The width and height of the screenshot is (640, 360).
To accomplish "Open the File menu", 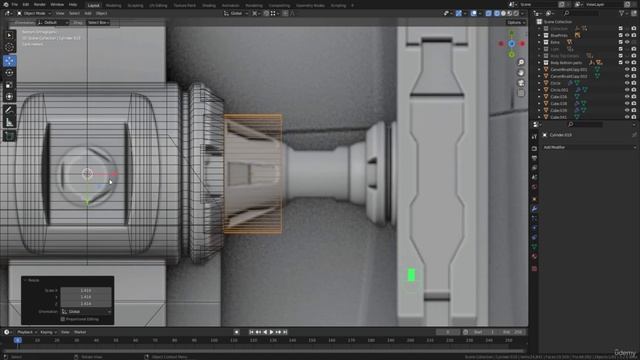I will pyautogui.click(x=15, y=4).
